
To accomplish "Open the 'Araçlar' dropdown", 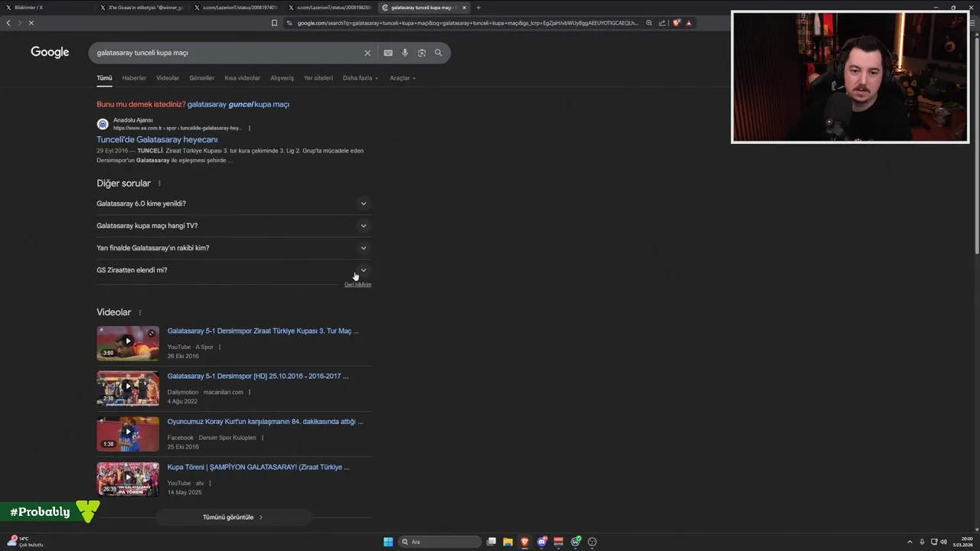I will tap(403, 78).
